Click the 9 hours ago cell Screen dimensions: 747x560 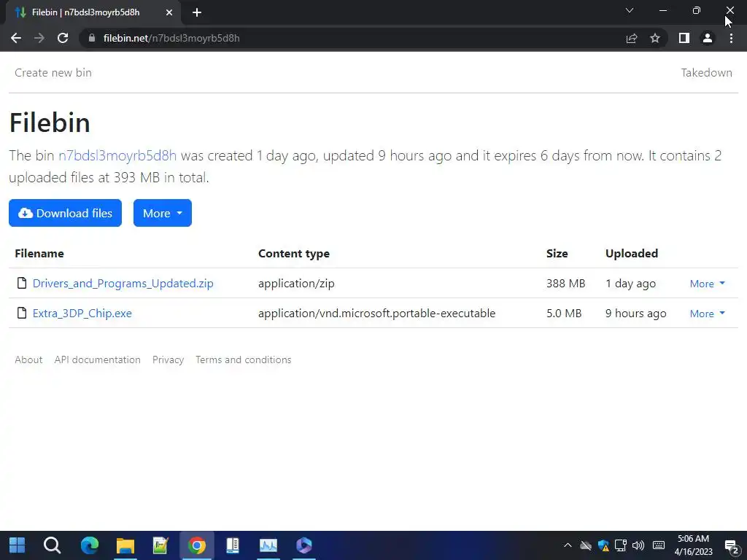click(x=635, y=314)
